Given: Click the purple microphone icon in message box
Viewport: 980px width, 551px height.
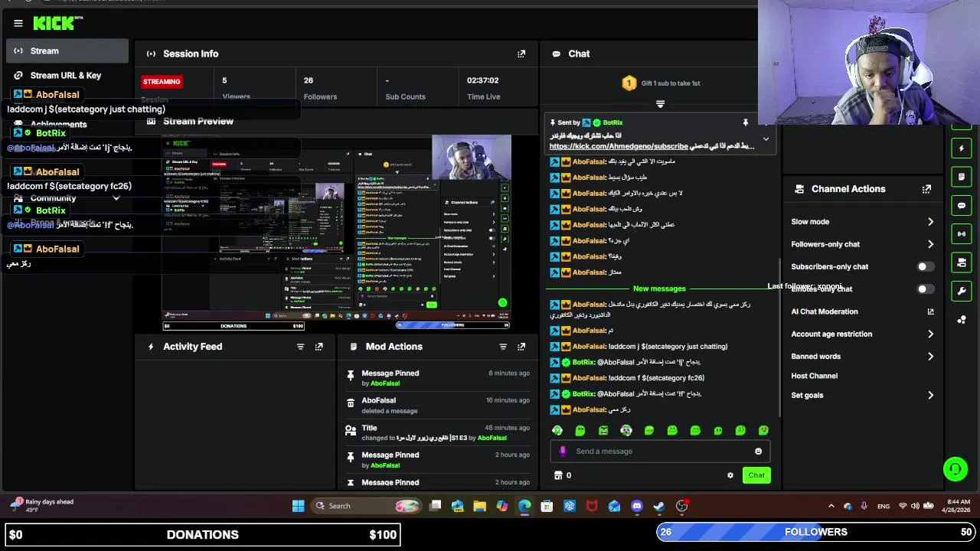Looking at the screenshot, I should (x=563, y=452).
